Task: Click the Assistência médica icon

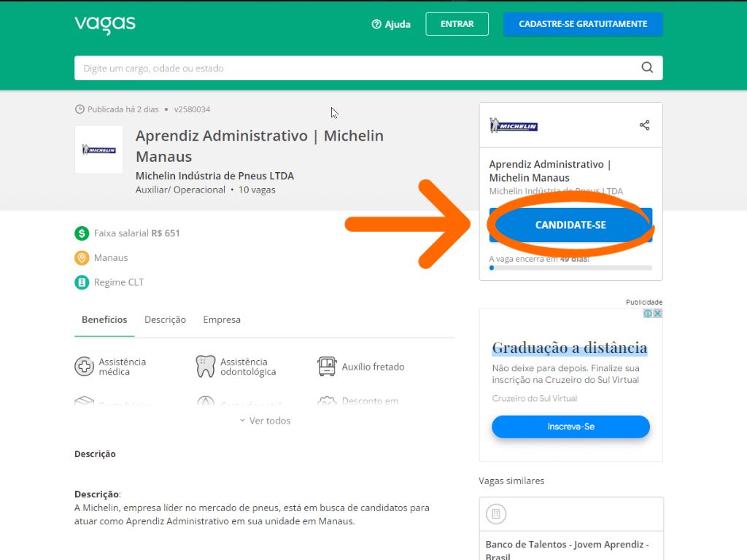Action: [85, 367]
